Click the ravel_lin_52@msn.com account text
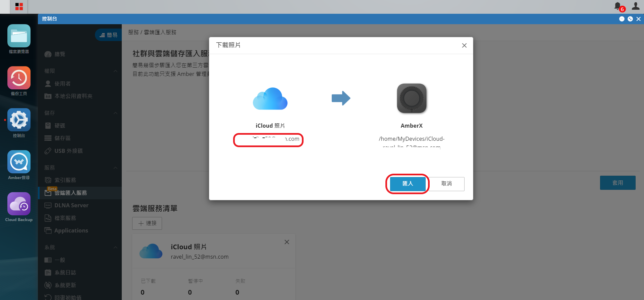 200,257
